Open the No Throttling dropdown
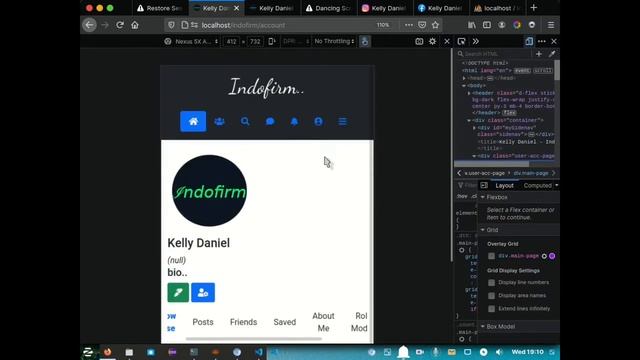The width and height of the screenshot is (640, 360). point(334,41)
